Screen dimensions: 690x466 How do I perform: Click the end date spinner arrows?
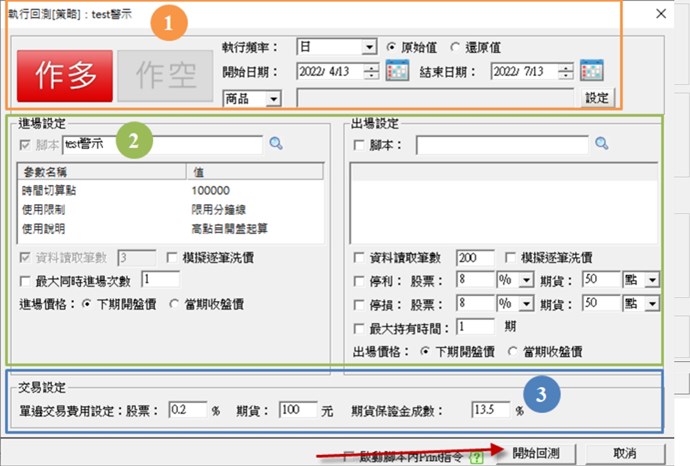pos(565,71)
